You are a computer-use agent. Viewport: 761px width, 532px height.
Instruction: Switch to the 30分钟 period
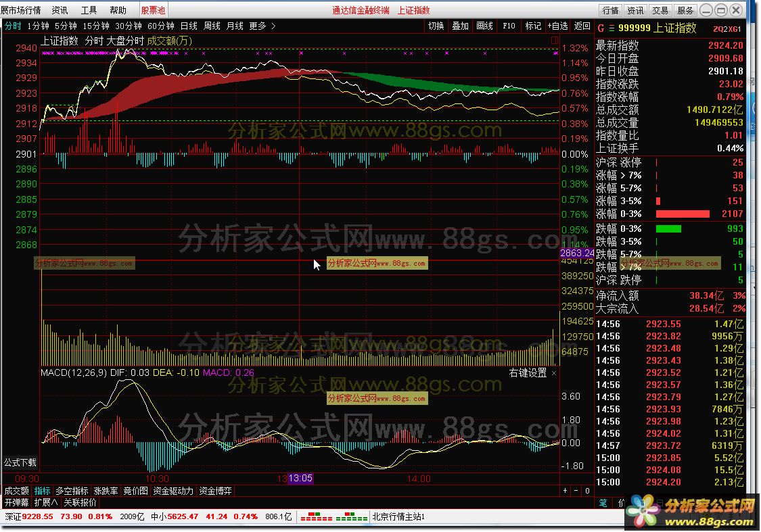[128, 26]
